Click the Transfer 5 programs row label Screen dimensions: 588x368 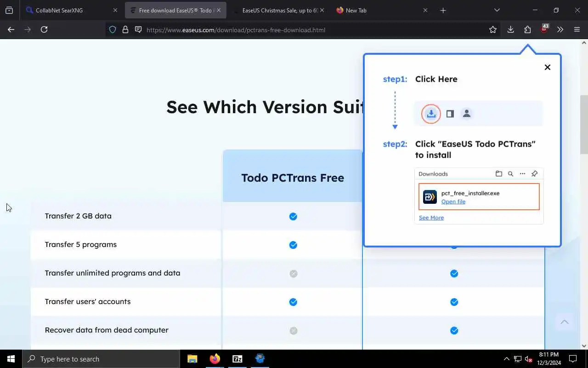tap(81, 244)
